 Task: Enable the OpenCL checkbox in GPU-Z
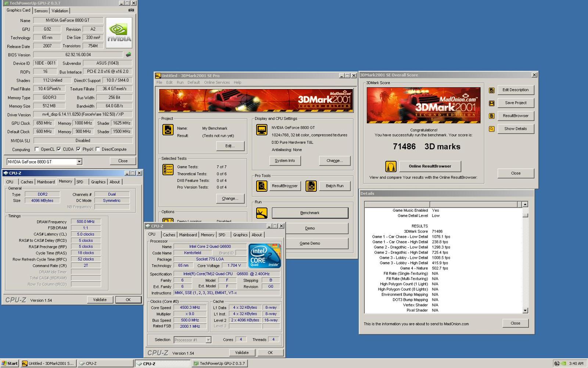tap(37, 149)
